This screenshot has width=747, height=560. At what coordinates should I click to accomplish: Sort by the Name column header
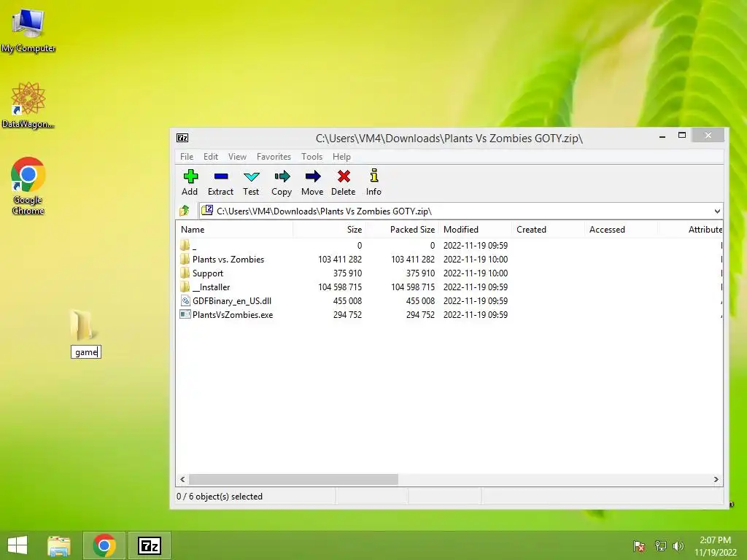pos(234,230)
